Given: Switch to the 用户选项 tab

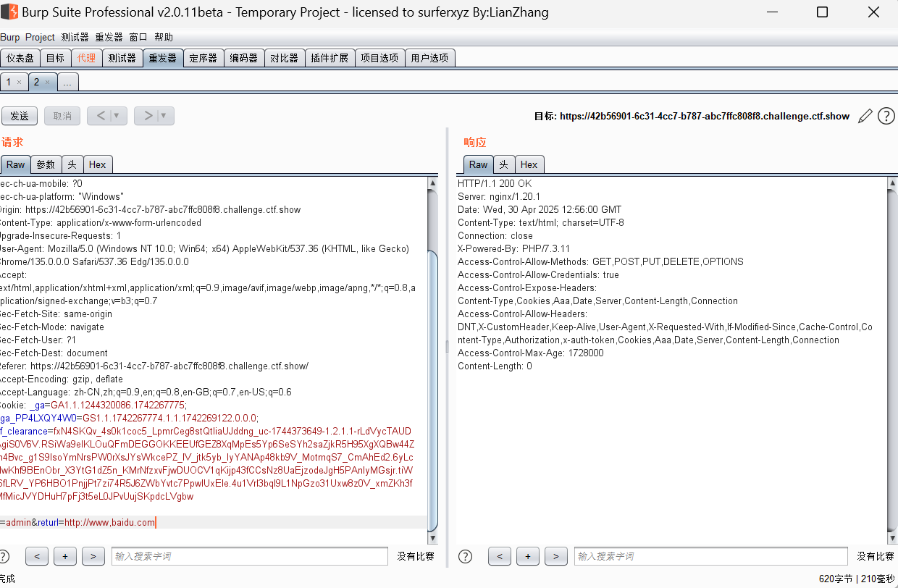Looking at the screenshot, I should point(430,58).
